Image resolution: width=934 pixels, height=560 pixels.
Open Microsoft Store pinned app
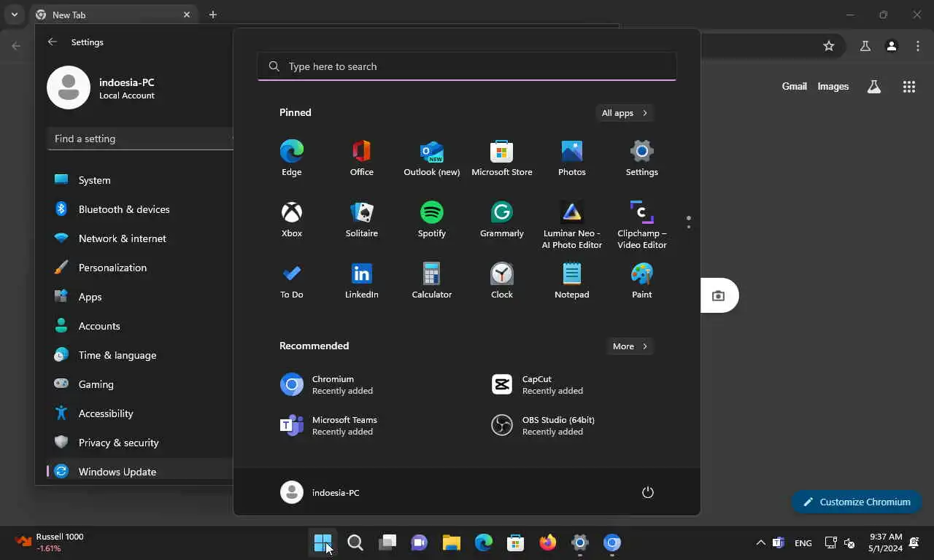pyautogui.click(x=501, y=158)
